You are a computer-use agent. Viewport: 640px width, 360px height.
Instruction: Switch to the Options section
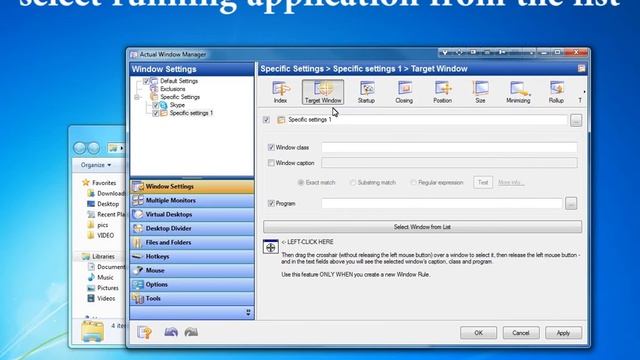coord(192,284)
